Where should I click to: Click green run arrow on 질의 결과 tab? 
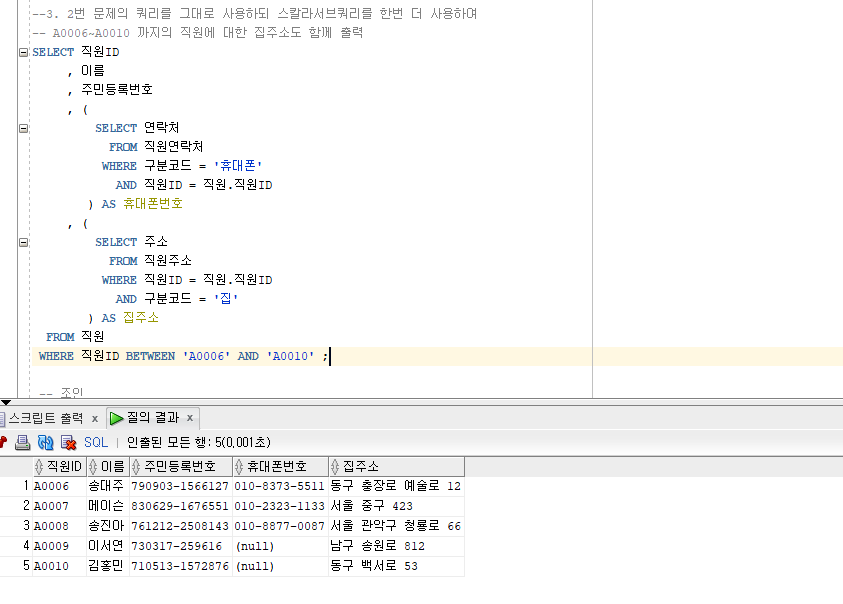click(x=116, y=419)
